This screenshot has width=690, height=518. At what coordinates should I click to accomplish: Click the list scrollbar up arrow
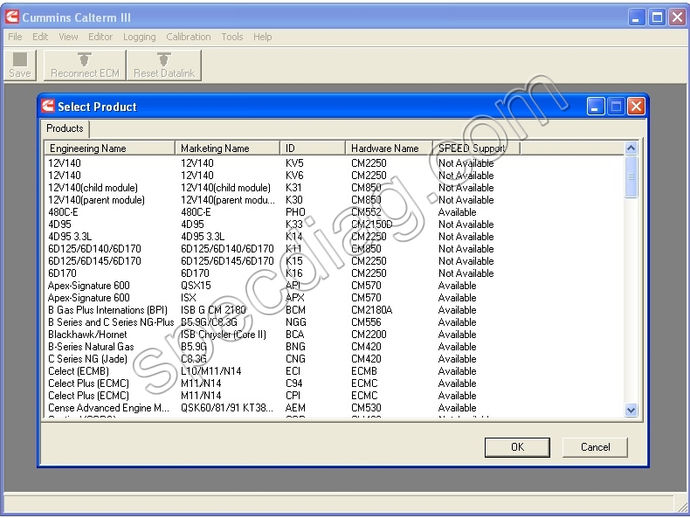pyautogui.click(x=631, y=148)
